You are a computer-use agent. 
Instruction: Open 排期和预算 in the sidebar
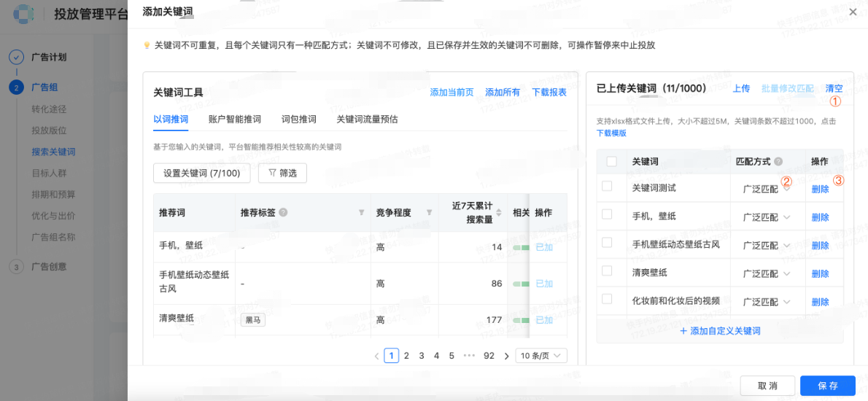(54, 195)
